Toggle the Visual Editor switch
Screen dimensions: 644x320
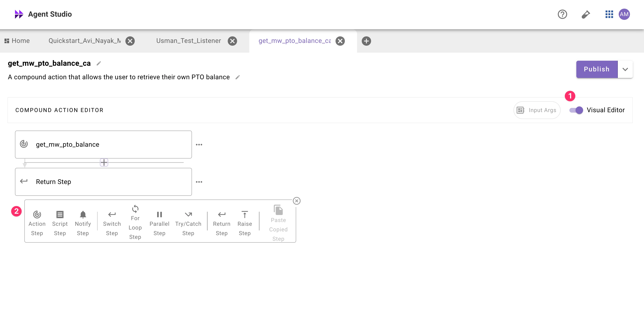click(x=576, y=110)
